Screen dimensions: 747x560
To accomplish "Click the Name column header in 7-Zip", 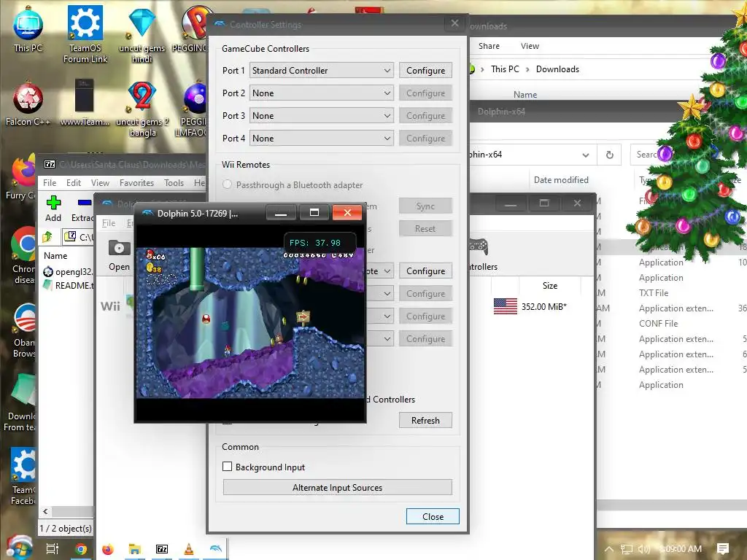I will click(x=55, y=256).
